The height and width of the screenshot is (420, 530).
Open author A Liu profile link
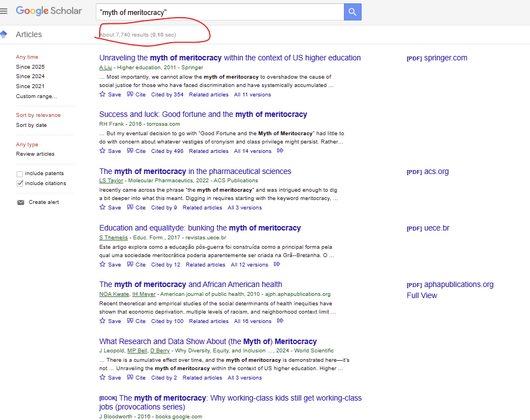(105, 67)
